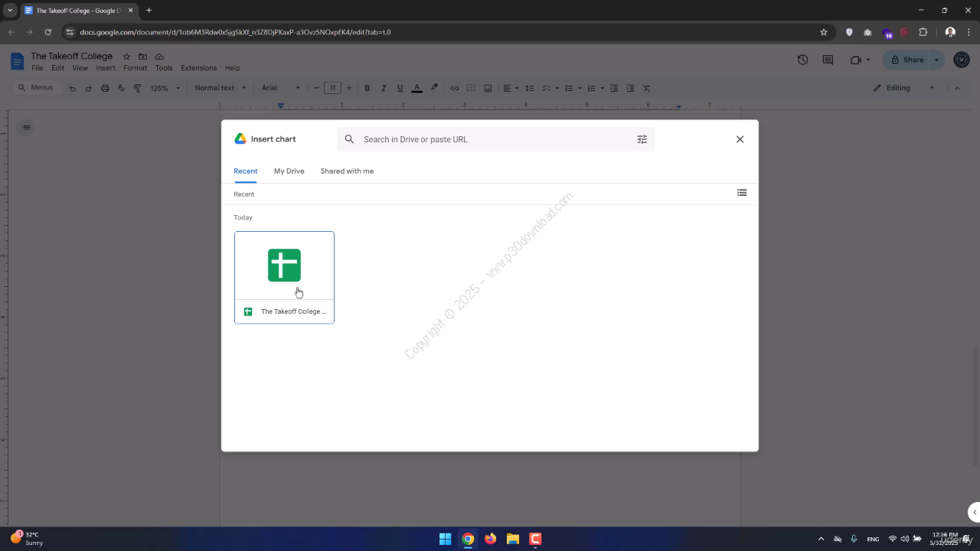This screenshot has height=551, width=980.
Task: Open the Insert menu
Action: point(106,68)
